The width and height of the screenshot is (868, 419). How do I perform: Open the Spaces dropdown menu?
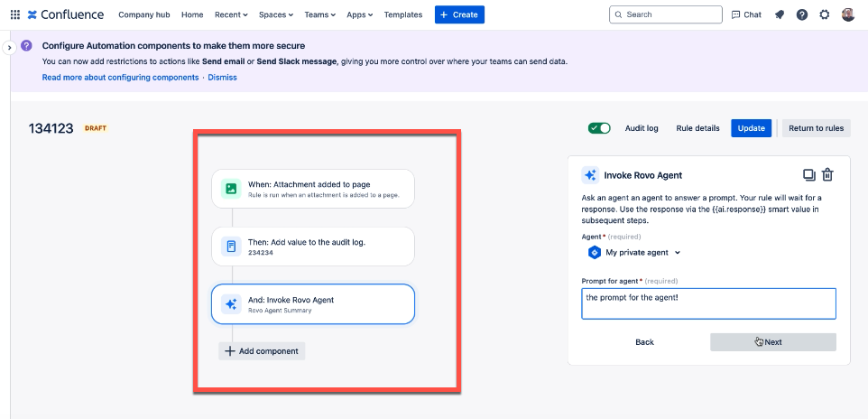click(276, 14)
